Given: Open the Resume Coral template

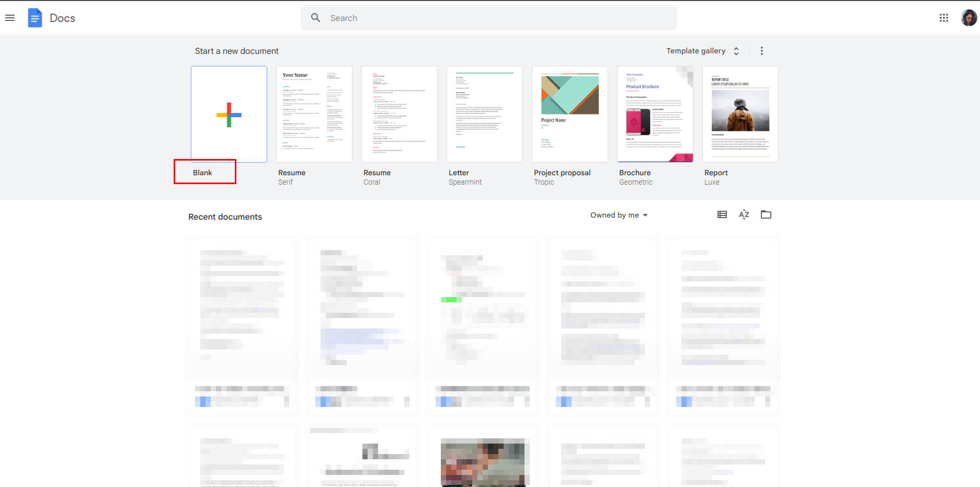Looking at the screenshot, I should [400, 114].
